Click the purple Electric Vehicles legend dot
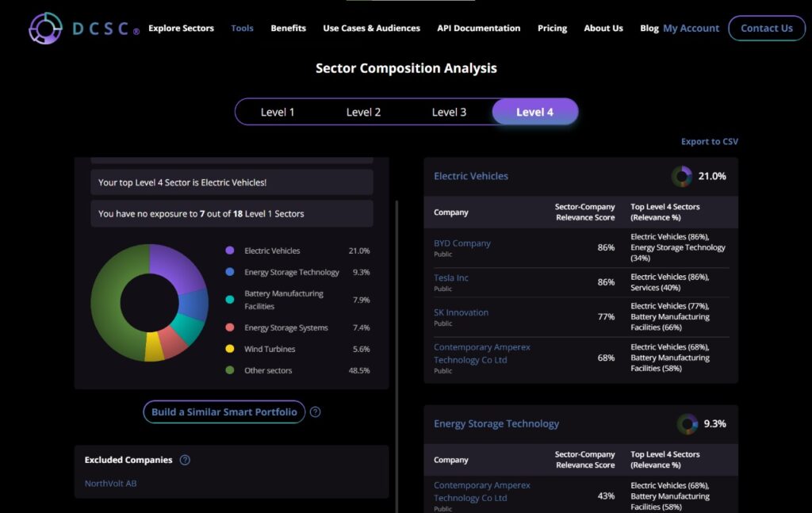This screenshot has height=513, width=812. (230, 251)
